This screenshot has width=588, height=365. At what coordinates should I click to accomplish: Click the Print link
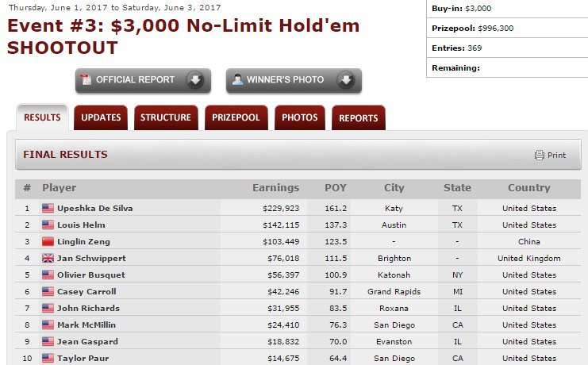(x=556, y=156)
